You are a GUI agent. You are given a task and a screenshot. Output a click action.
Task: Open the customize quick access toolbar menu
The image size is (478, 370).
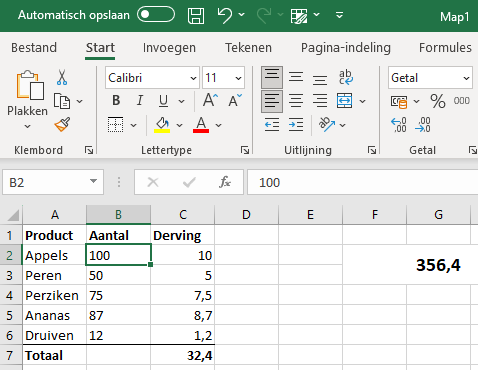[x=339, y=15]
